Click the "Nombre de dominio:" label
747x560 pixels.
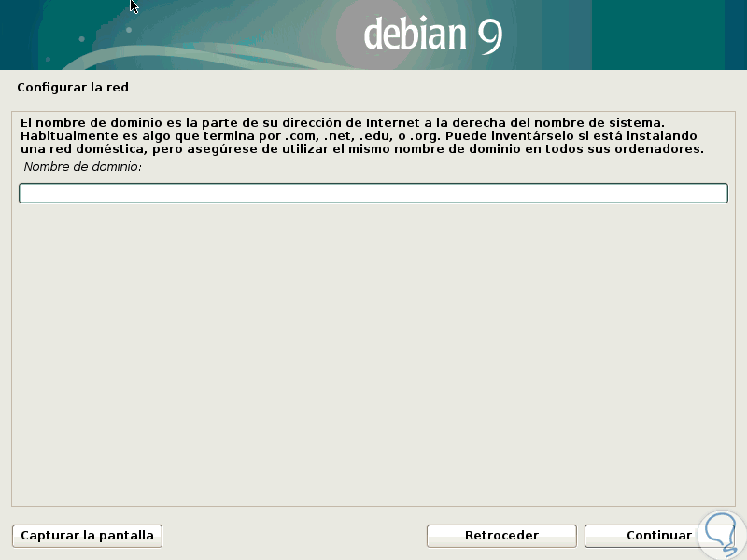tap(82, 167)
